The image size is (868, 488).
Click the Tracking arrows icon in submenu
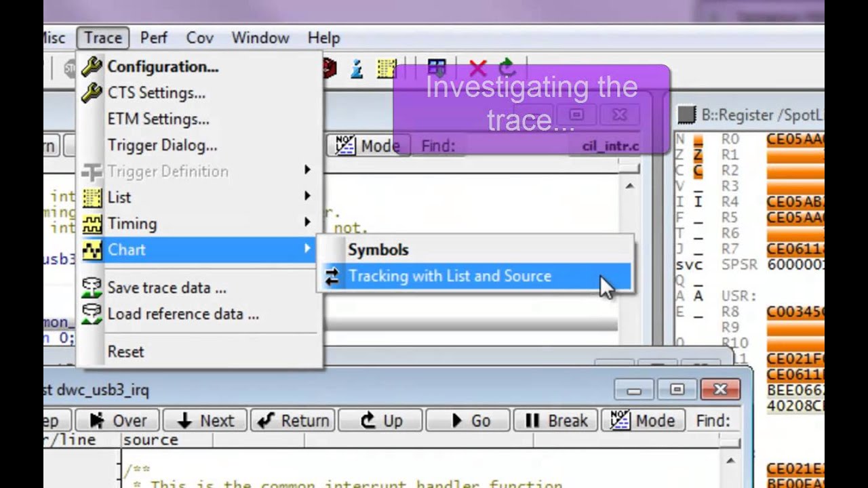point(332,276)
